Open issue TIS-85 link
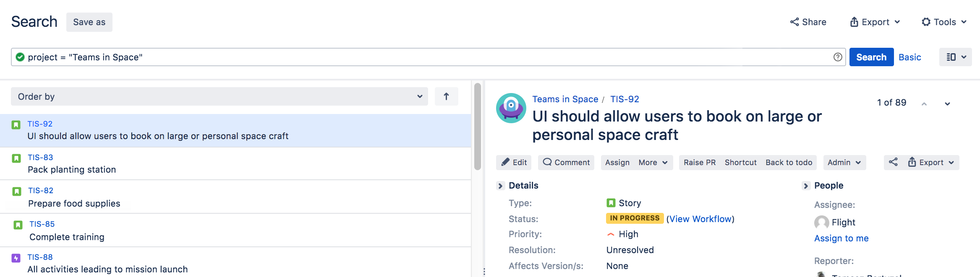 click(42, 224)
